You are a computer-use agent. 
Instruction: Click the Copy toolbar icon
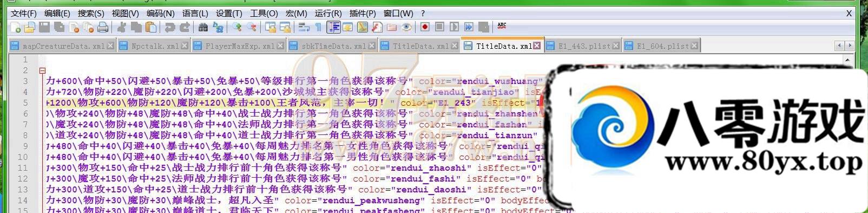pyautogui.click(x=136, y=27)
